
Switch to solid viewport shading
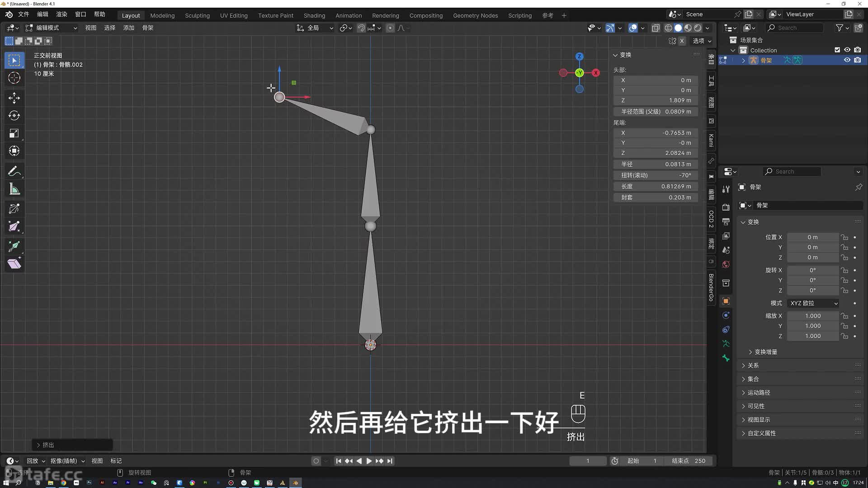pos(678,28)
